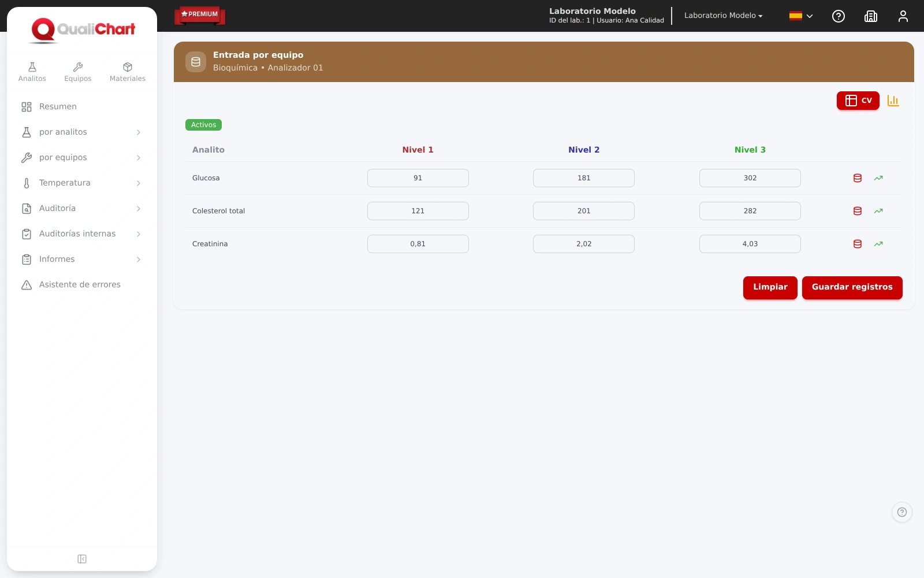
Task: Click the Guardar registros button
Action: click(x=852, y=287)
